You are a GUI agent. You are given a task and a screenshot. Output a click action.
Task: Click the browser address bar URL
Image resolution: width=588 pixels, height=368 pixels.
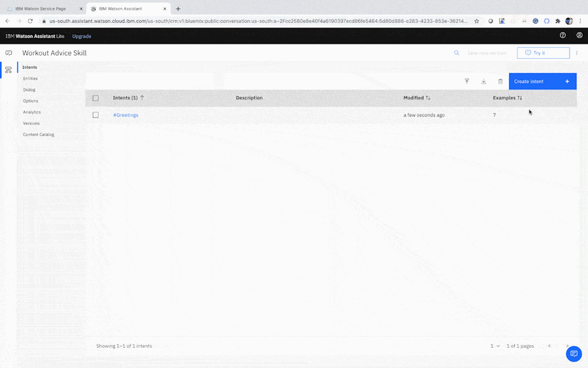[258, 21]
